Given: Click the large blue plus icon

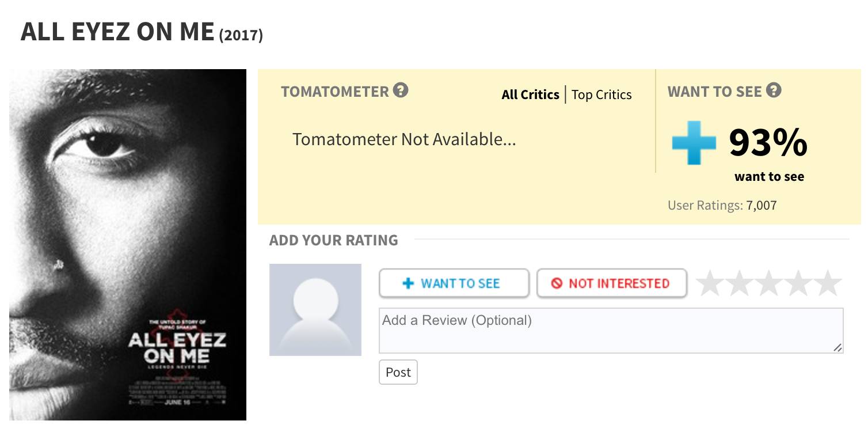Looking at the screenshot, I should [x=694, y=143].
